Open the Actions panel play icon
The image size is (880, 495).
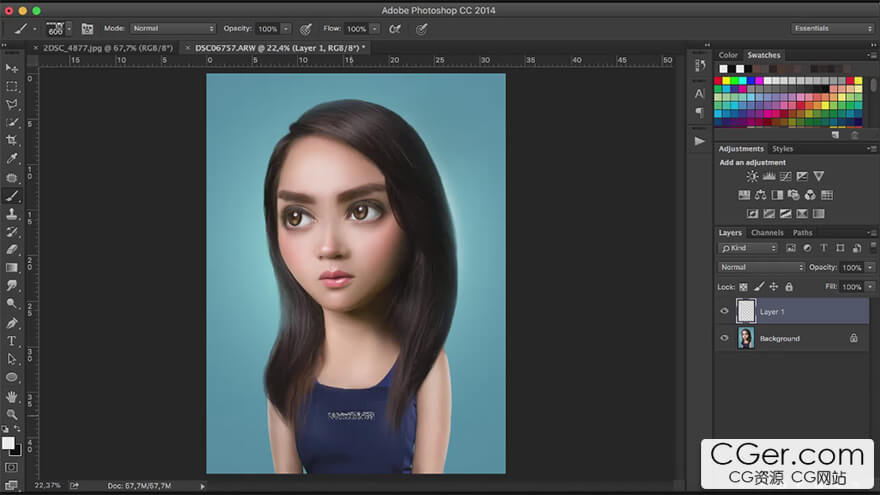coord(699,141)
